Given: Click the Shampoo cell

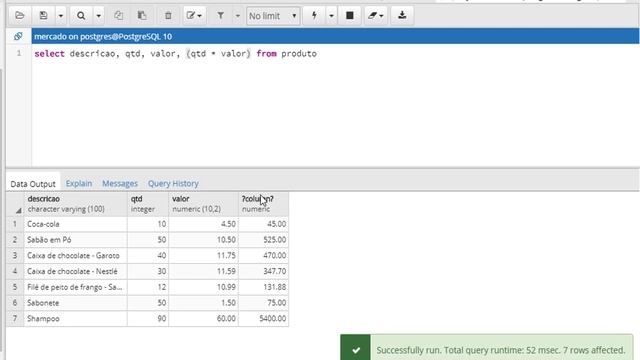Looking at the screenshot, I should [x=76, y=318].
